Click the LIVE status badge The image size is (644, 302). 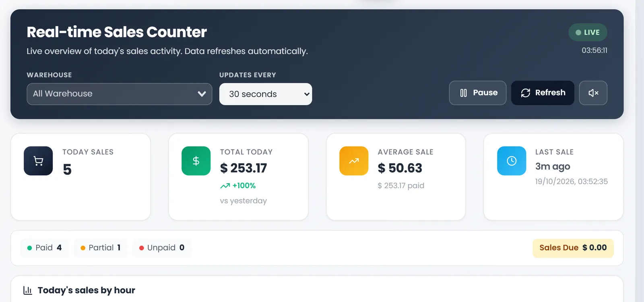coord(588,32)
